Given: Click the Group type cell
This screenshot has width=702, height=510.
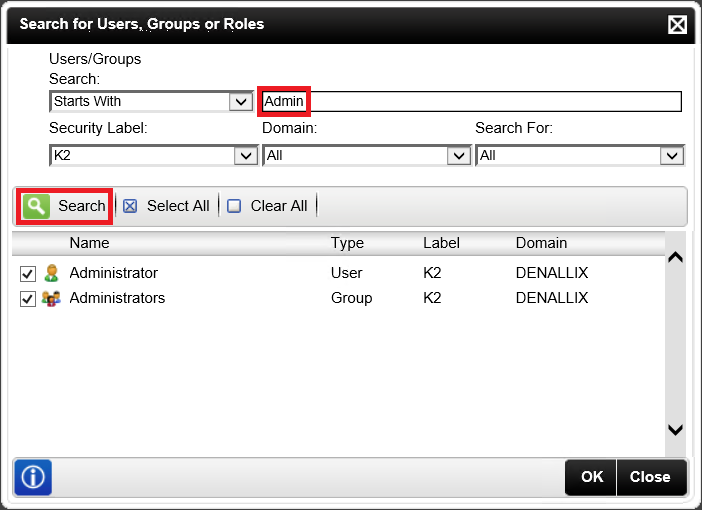Looking at the screenshot, I should (351, 298).
